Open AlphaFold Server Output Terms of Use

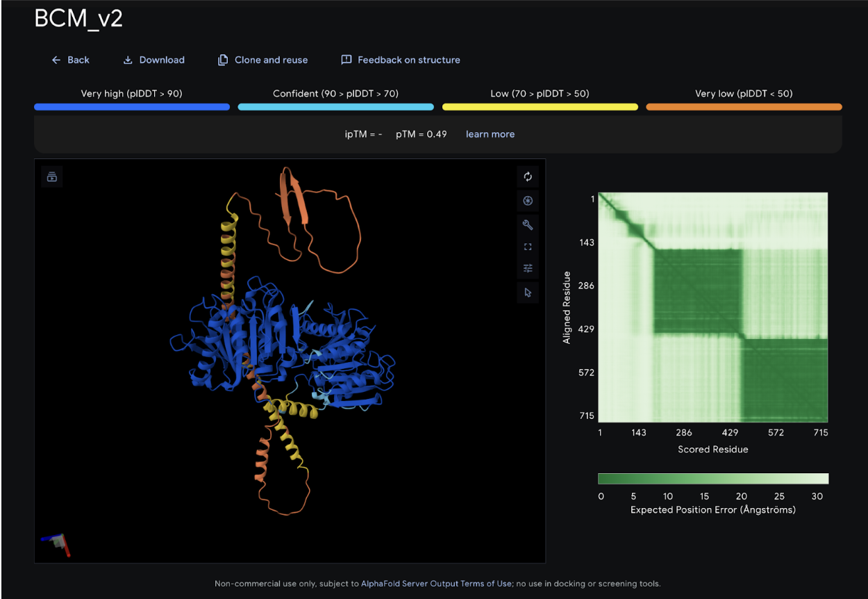(436, 584)
